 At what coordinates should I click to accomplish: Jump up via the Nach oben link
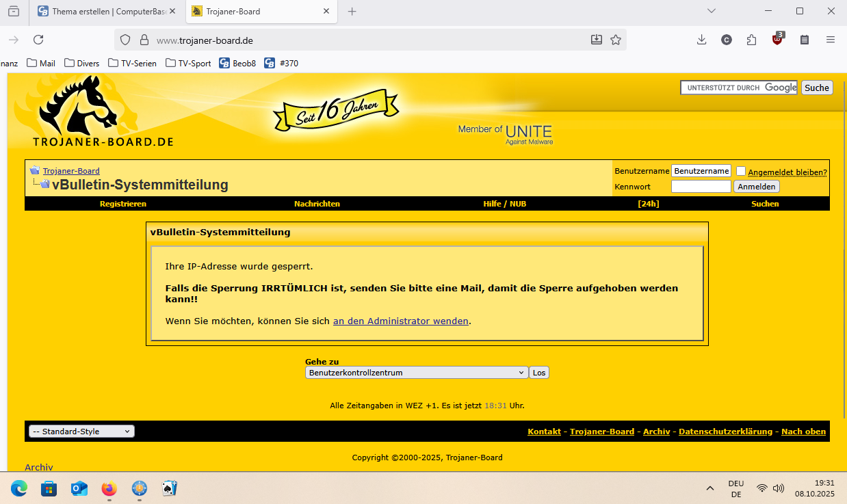[804, 432]
